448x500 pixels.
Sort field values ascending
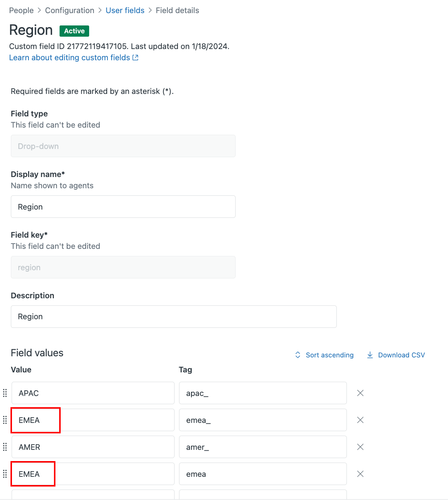pos(324,355)
